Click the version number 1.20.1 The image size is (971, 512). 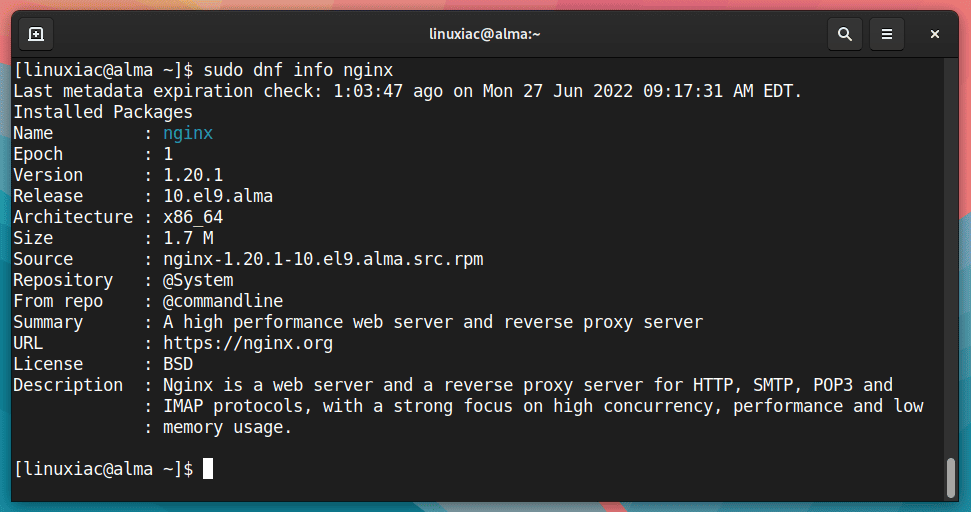click(193, 175)
